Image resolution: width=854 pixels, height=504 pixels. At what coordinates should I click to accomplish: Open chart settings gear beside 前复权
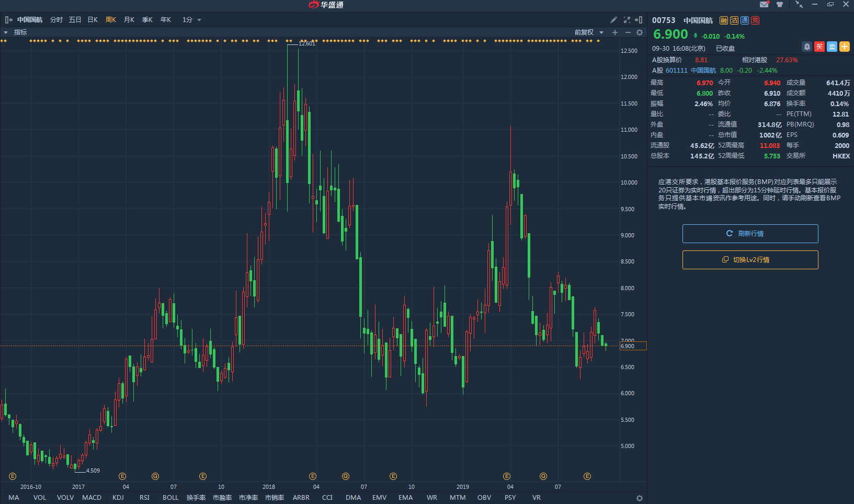pyautogui.click(x=639, y=32)
